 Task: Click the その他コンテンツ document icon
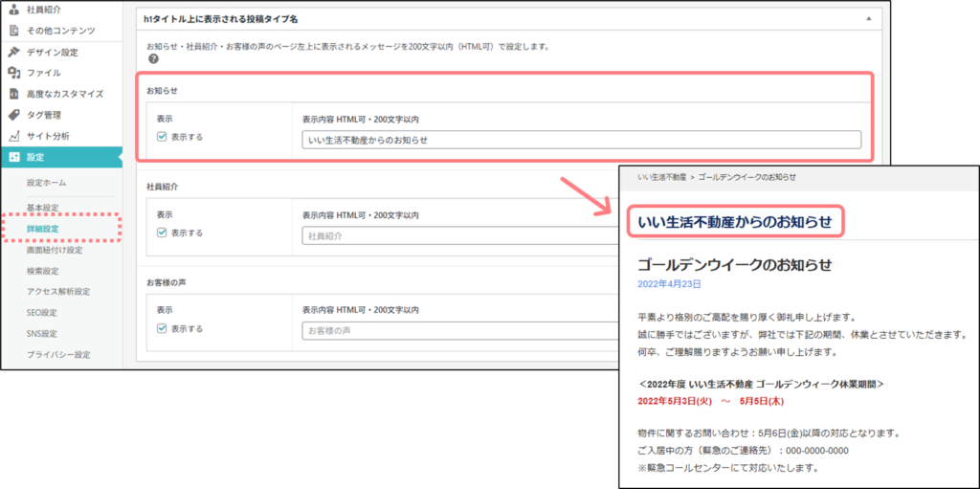coord(14,31)
